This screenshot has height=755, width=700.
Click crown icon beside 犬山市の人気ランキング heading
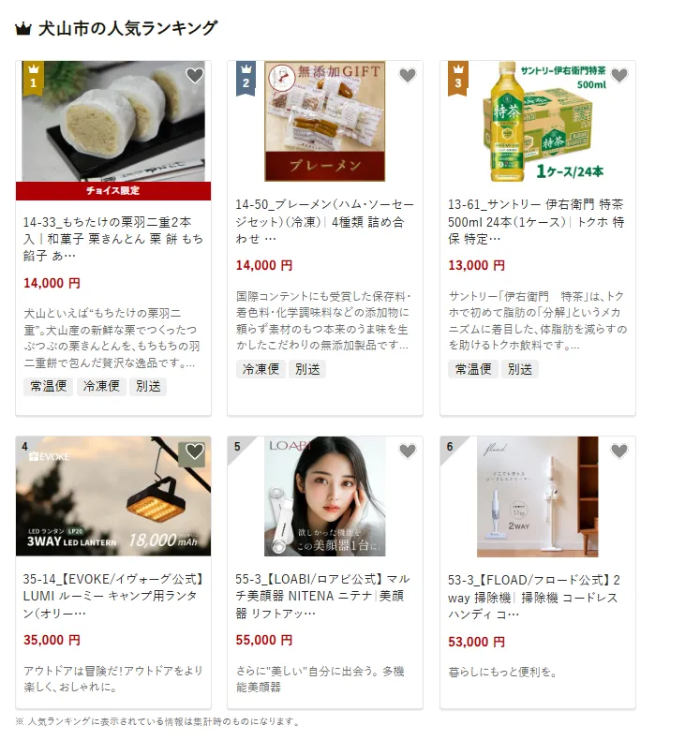pyautogui.click(x=23, y=29)
